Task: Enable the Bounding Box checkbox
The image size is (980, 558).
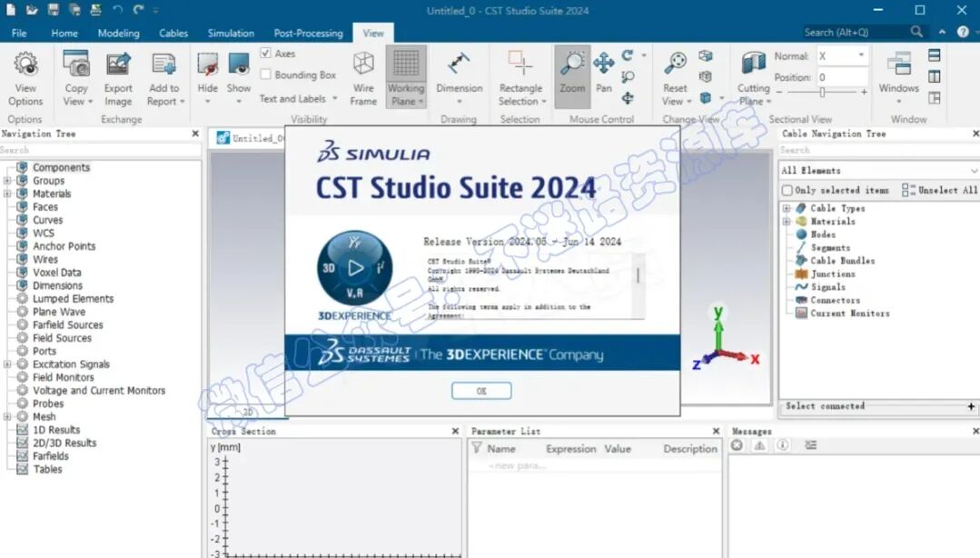Action: [265, 75]
